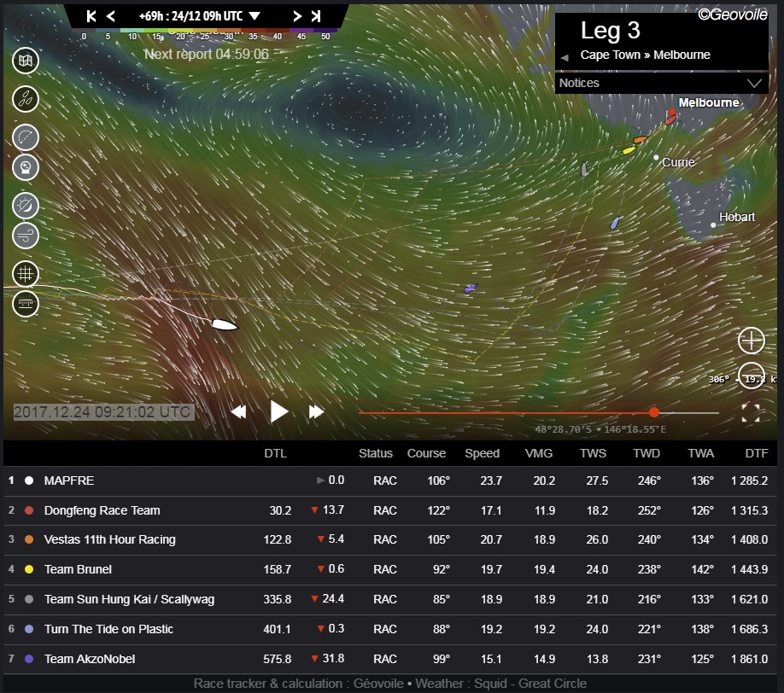Screen dimensions: 784x693
Task: Select the white MAPFRE boat on the map
Action: pyautogui.click(x=225, y=325)
